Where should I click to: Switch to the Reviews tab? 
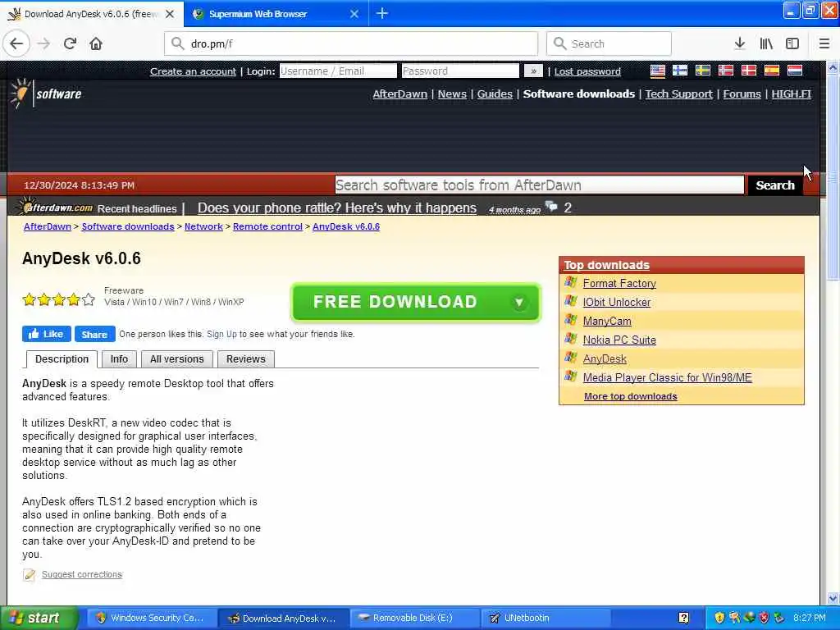tap(246, 359)
